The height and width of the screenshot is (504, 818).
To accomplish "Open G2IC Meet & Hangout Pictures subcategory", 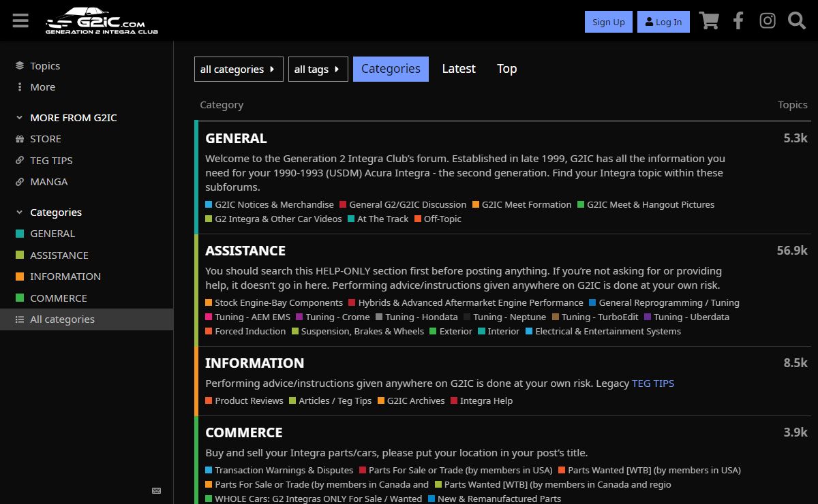I will click(x=646, y=204).
